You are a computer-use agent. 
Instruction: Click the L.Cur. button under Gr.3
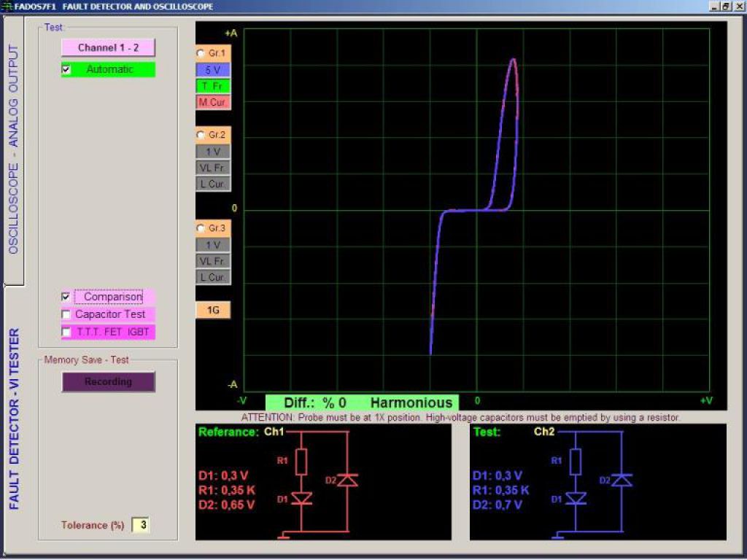213,277
